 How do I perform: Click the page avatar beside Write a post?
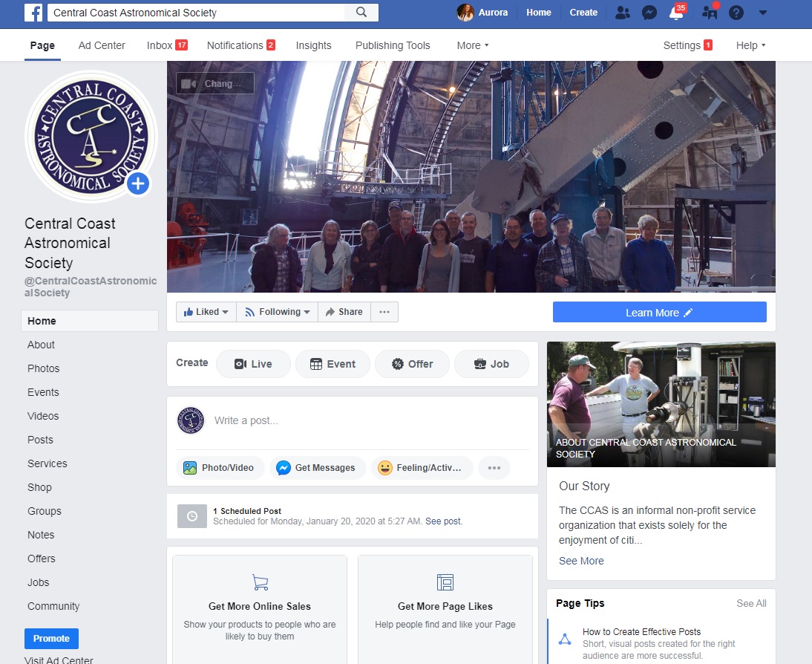click(x=191, y=420)
